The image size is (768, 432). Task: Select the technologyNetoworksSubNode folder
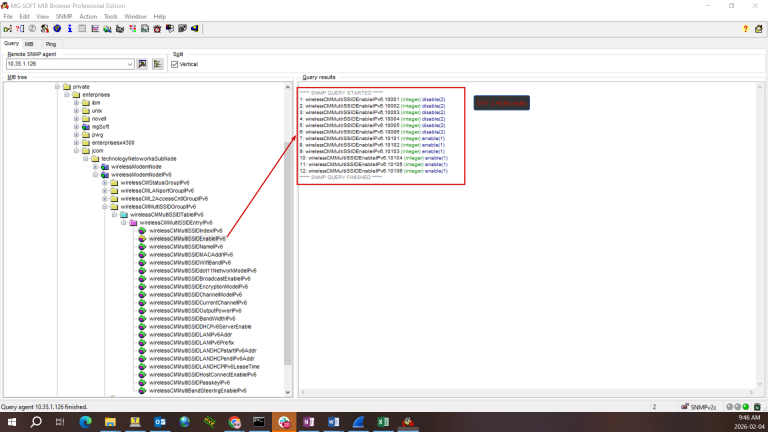pyautogui.click(x=139, y=159)
